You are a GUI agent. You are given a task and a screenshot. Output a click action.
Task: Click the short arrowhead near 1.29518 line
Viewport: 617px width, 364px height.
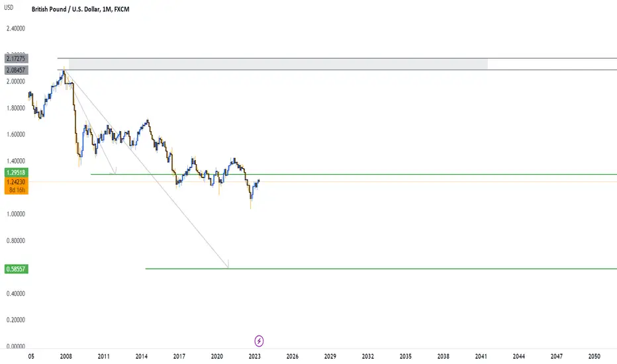point(115,170)
